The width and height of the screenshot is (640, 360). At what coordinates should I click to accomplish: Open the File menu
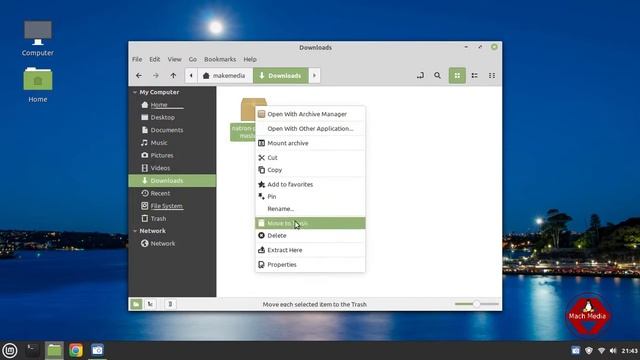(137, 59)
